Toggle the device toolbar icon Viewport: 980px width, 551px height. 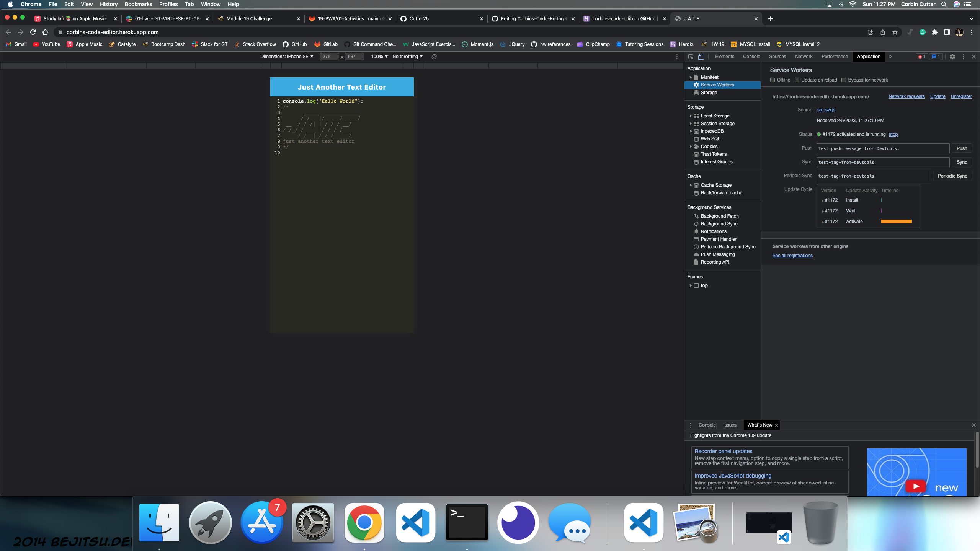click(x=701, y=56)
